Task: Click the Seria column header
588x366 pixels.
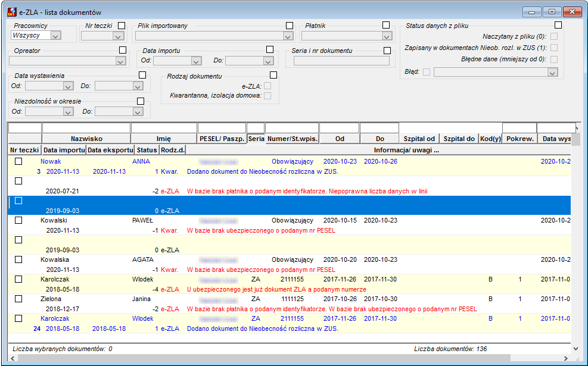Action: click(x=256, y=139)
